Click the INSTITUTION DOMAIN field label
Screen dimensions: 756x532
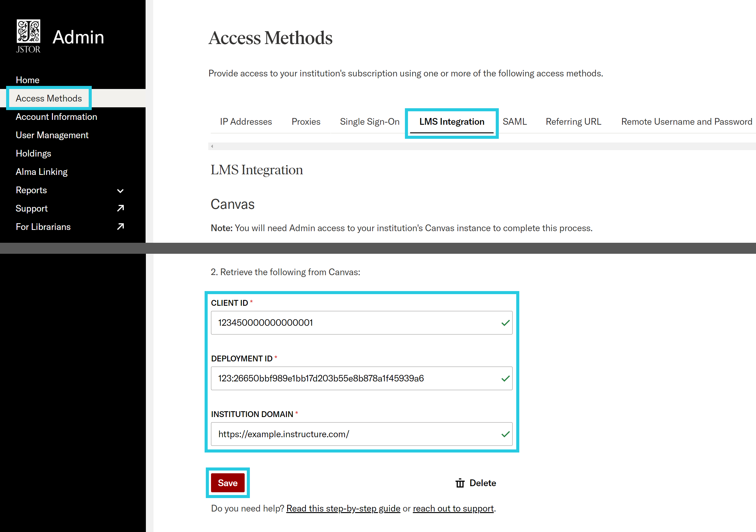pyautogui.click(x=252, y=414)
